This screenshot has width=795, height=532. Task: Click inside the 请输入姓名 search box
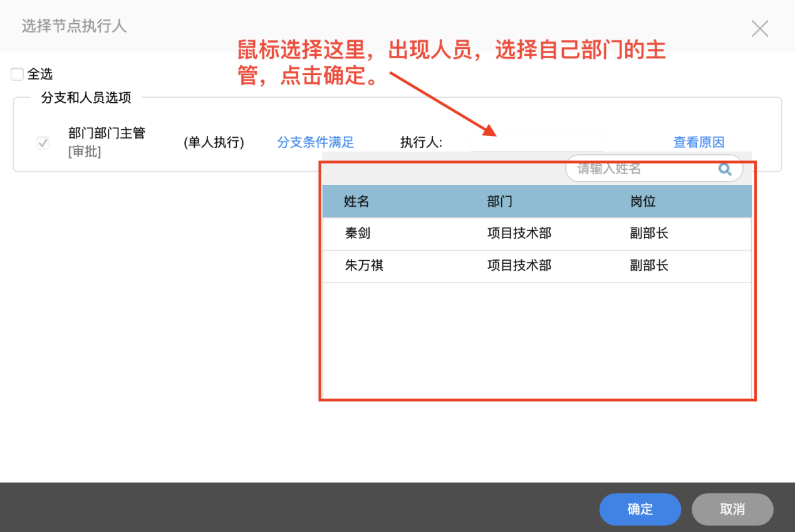620,169
